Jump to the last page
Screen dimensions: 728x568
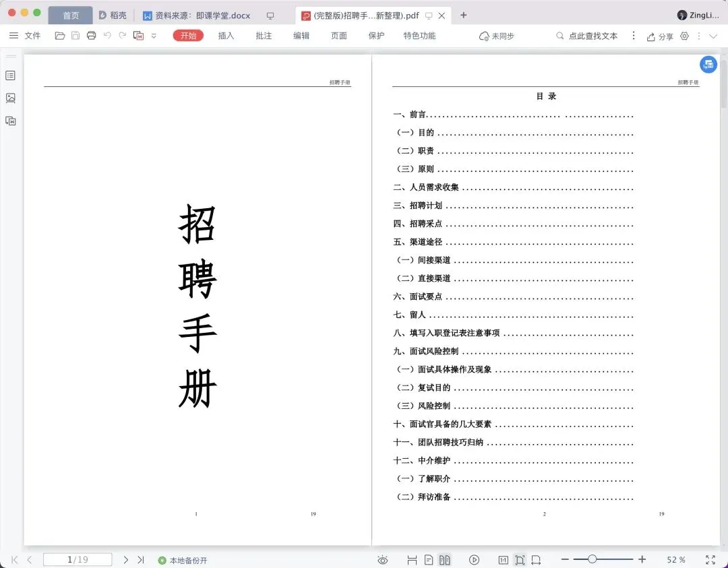[x=141, y=560]
